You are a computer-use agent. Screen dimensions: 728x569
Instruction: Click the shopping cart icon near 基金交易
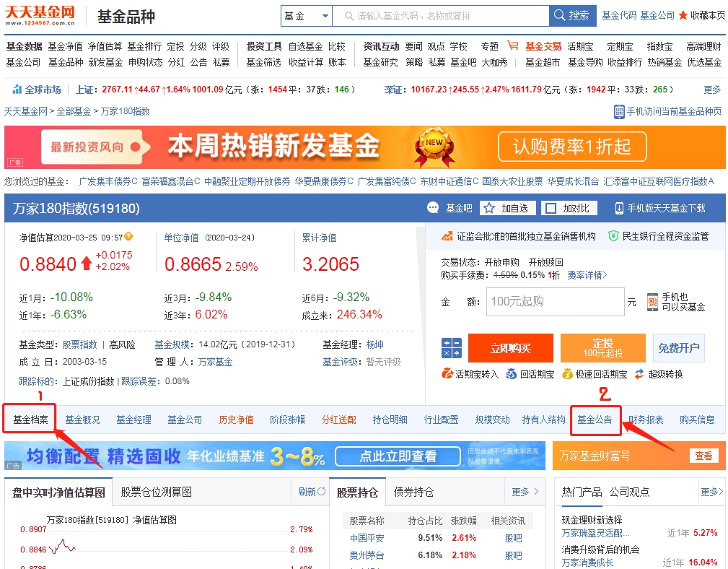tap(512, 45)
